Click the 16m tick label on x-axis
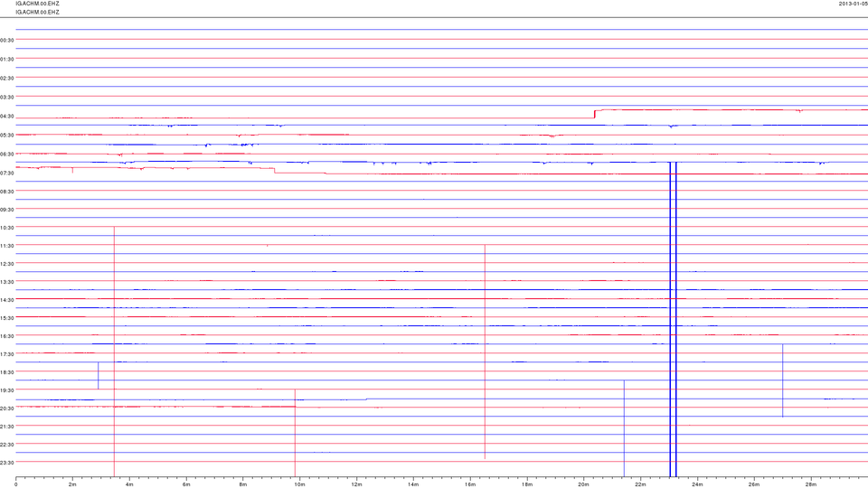The width and height of the screenshot is (868, 488). tap(470, 484)
